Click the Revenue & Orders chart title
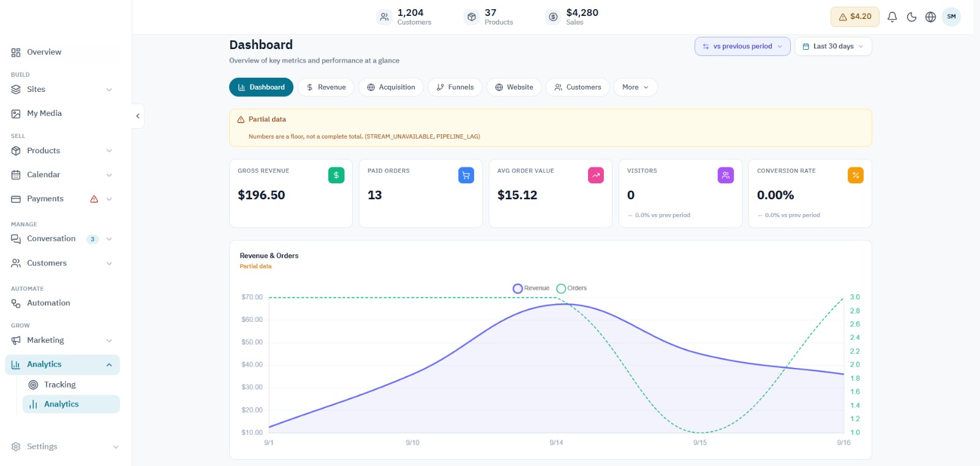The height and width of the screenshot is (466, 980). [269, 256]
